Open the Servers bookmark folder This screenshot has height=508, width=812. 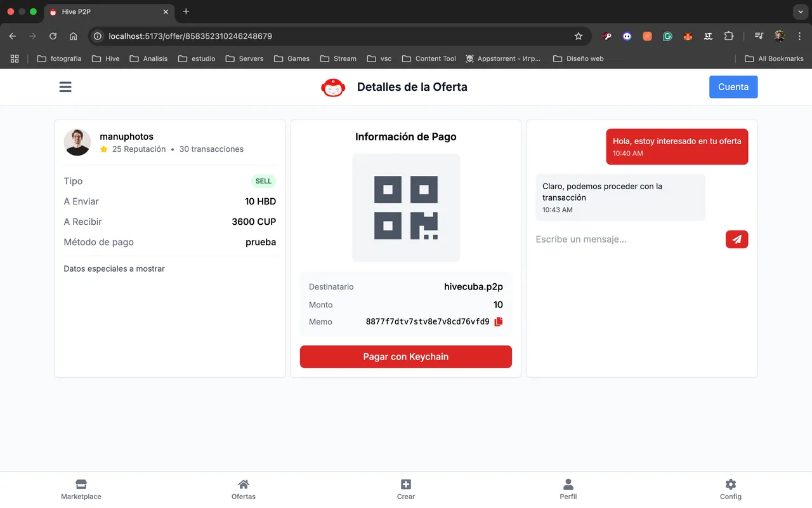(x=244, y=58)
